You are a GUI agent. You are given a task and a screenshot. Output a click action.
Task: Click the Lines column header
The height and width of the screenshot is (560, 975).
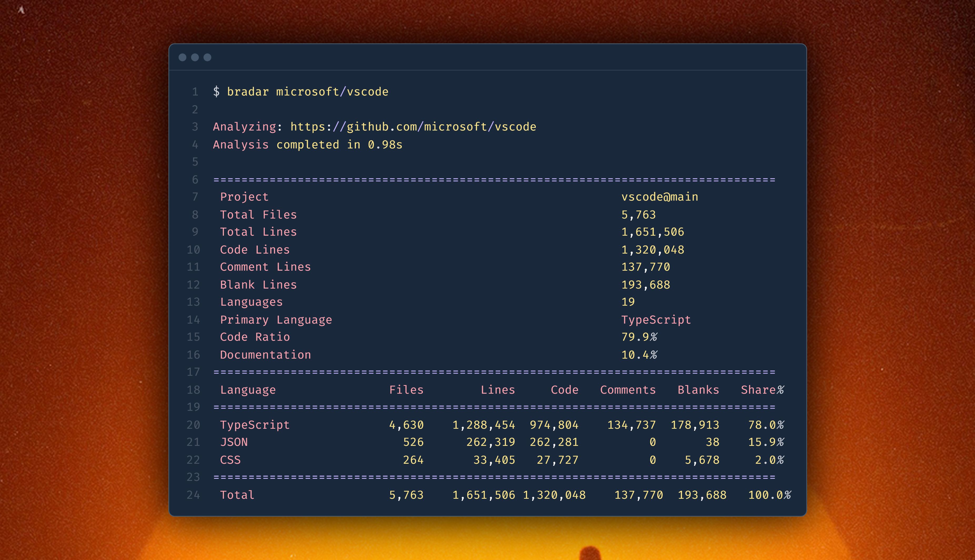[498, 390]
